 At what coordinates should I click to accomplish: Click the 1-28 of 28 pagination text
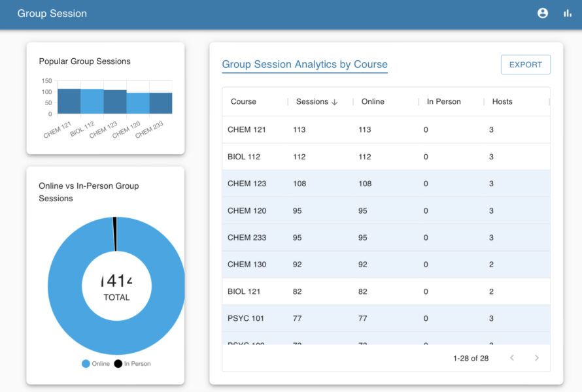pos(471,358)
